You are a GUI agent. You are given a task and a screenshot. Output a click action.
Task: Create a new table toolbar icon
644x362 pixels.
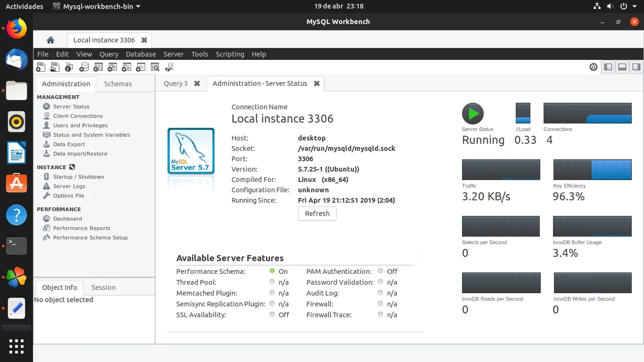[98, 67]
